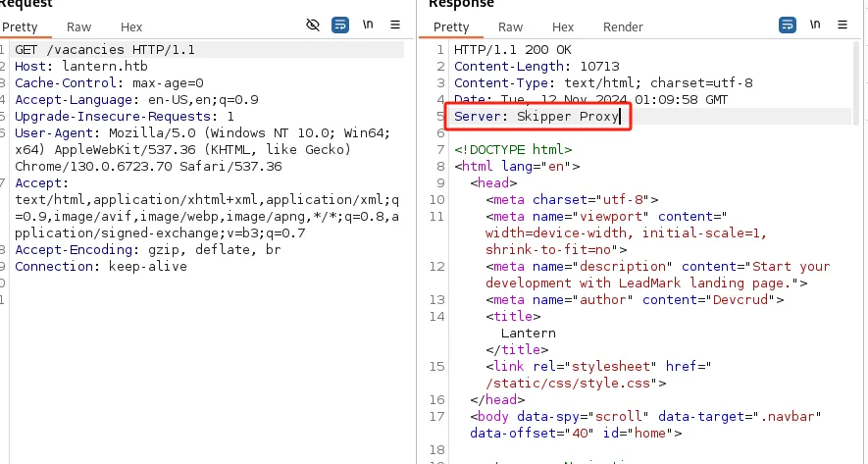
Task: Click the Connection: keep-alive header
Action: click(101, 266)
